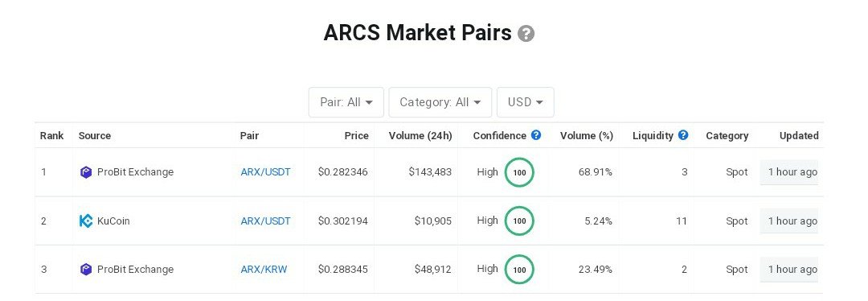Open the USD currency dropdown
This screenshot has height=301, width=868.
coord(526,102)
